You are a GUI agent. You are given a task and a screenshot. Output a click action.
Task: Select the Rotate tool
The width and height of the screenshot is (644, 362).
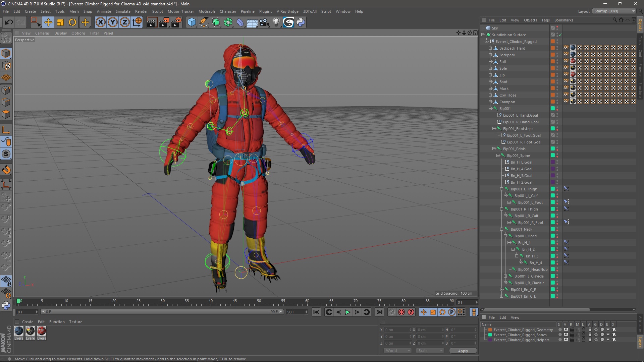coord(72,22)
